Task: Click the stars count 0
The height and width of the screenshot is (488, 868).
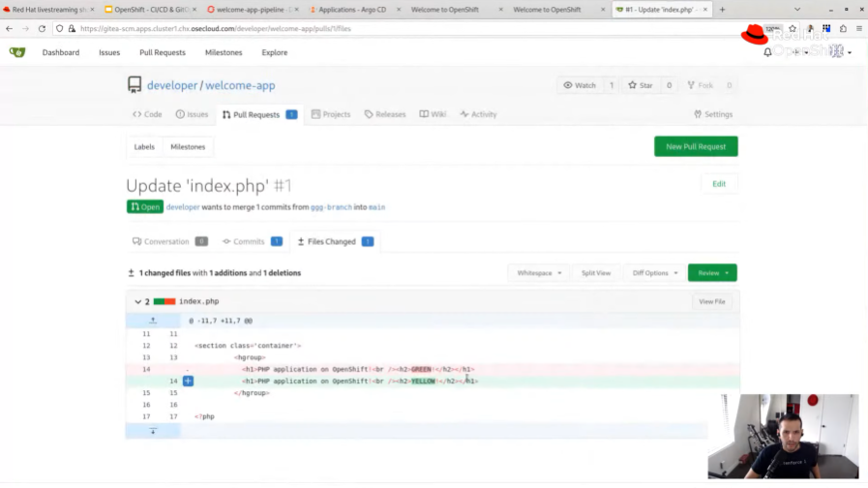Action: [x=669, y=85]
